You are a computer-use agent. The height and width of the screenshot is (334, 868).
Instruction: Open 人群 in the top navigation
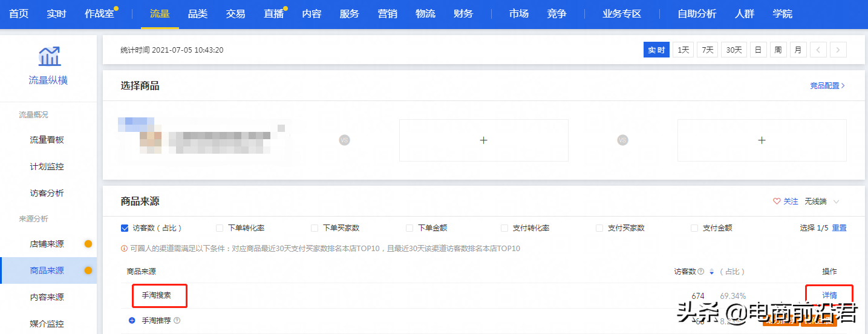(745, 14)
